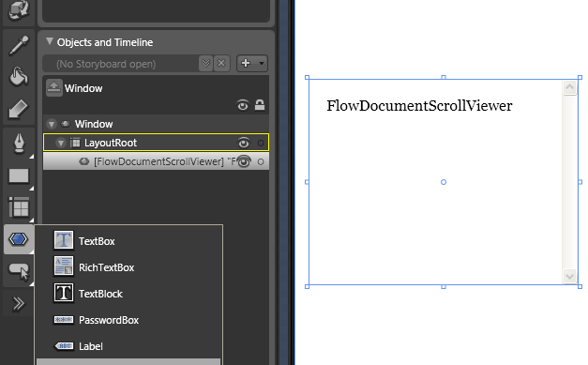Image resolution: width=588 pixels, height=365 pixels.
Task: Click the top-left selection handle
Action: 307,77
